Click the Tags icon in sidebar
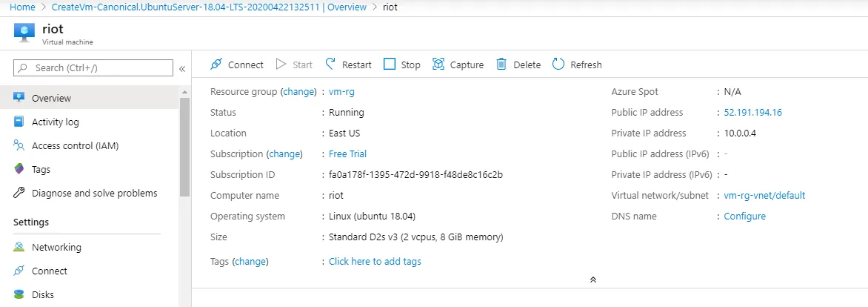868x307 pixels. click(x=19, y=169)
